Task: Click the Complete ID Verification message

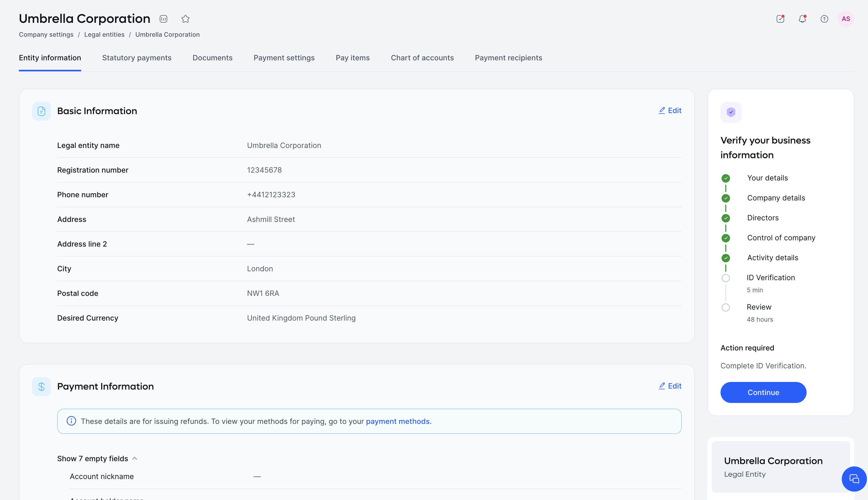Action: (763, 366)
